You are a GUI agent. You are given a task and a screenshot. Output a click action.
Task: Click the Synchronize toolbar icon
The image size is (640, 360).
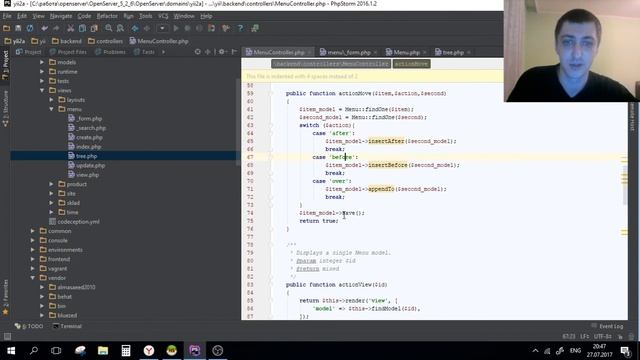[30, 28]
